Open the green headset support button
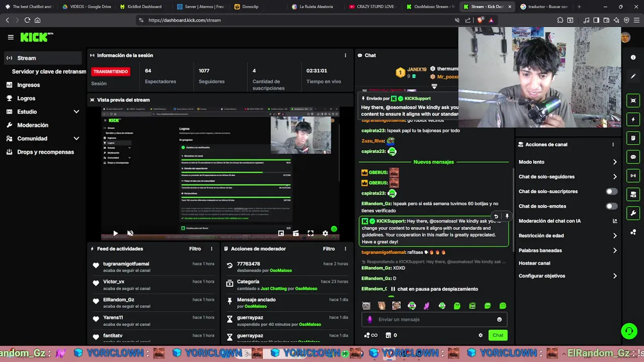The height and width of the screenshot is (362, 644). pyautogui.click(x=629, y=331)
